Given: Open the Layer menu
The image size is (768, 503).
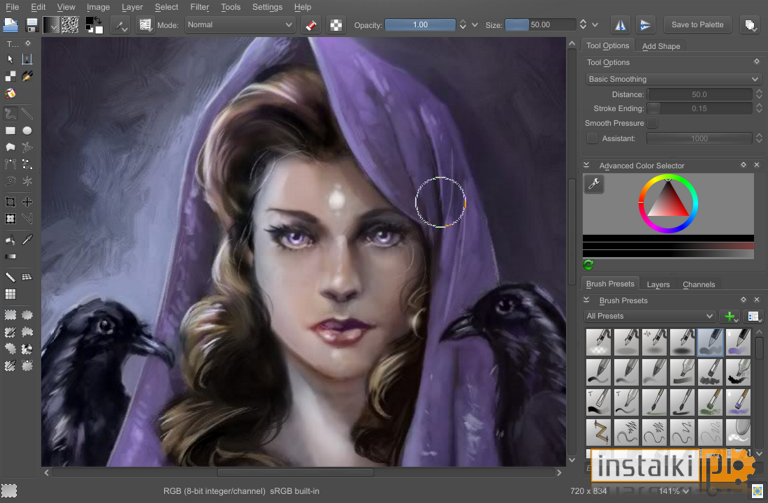Looking at the screenshot, I should (x=132, y=7).
